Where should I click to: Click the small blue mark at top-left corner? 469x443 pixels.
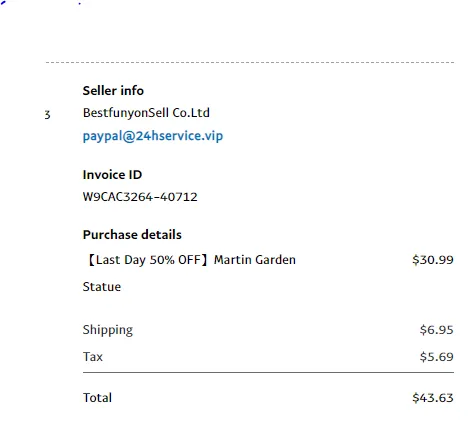[x=3, y=2]
